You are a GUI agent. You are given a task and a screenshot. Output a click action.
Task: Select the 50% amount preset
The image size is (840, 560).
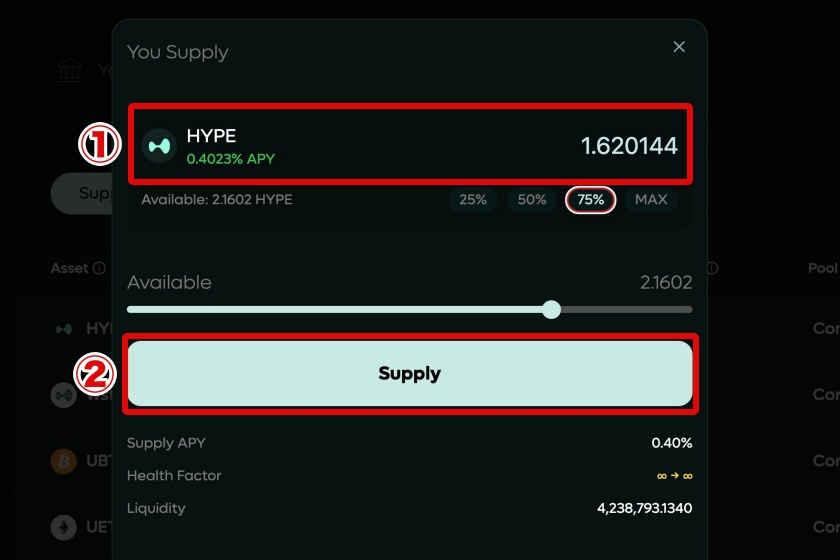[x=532, y=200]
